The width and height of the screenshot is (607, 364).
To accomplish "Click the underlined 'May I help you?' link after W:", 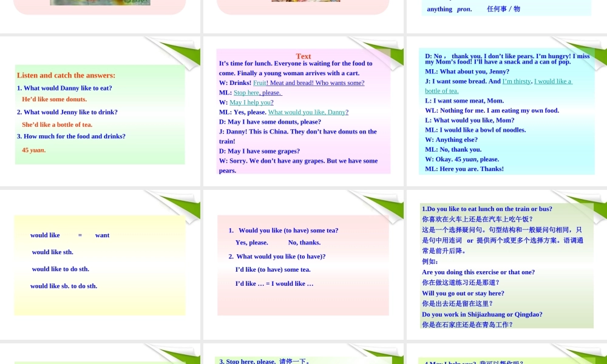I will [x=251, y=103].
